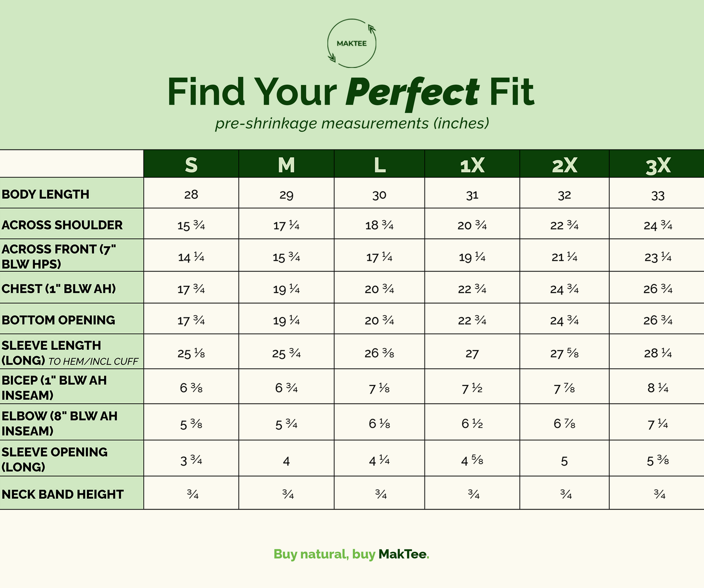The image size is (704, 588).
Task: Click the Sleeve Opening value 5 for 2X
Action: pos(564,461)
